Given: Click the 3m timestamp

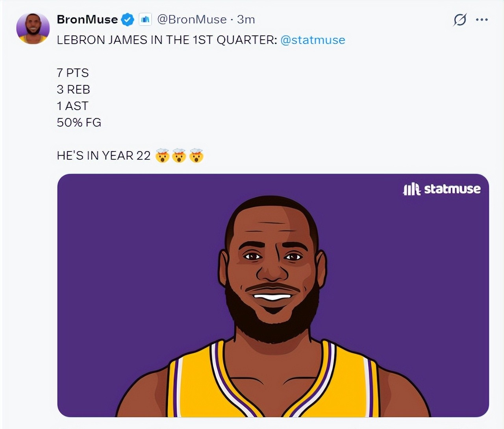Looking at the screenshot, I should (x=246, y=19).
